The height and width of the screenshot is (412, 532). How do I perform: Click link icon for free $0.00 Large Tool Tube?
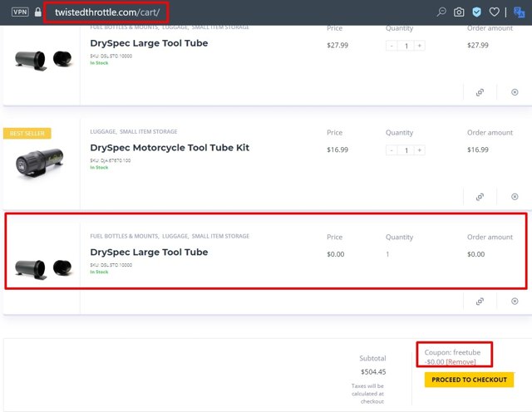tap(480, 302)
